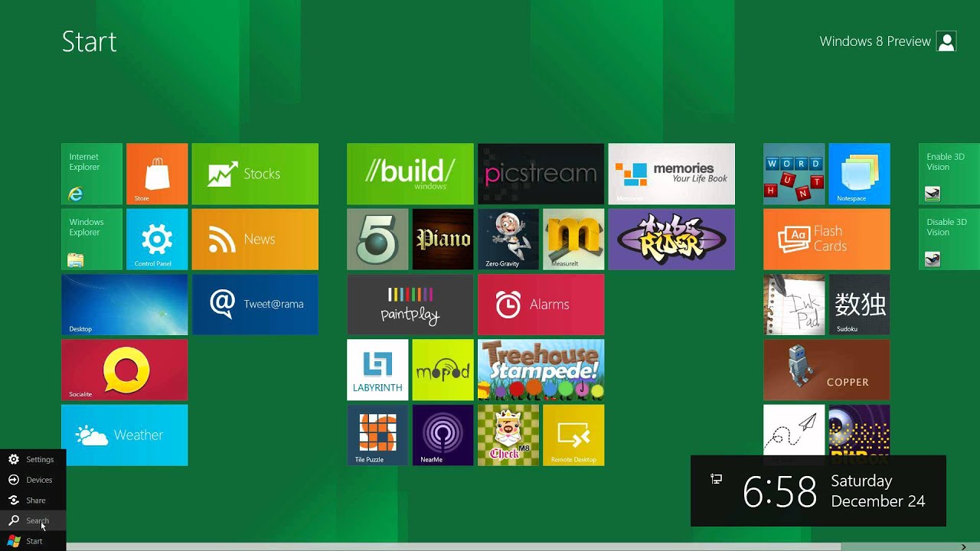Open the Internet Explorer tile
The height and width of the screenshot is (551, 980).
[92, 174]
